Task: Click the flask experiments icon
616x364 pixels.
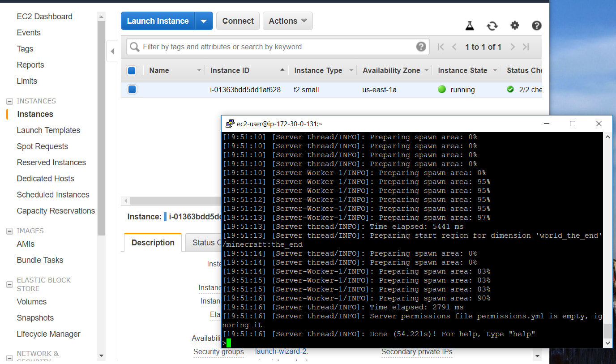Action: click(469, 26)
